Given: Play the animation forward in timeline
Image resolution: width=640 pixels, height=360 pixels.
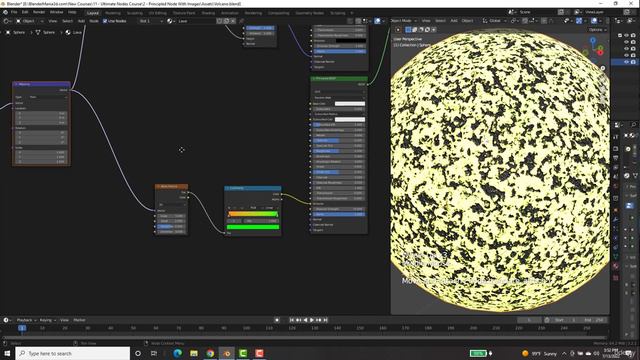Looking at the screenshot, I should pyautogui.click(x=312, y=320).
